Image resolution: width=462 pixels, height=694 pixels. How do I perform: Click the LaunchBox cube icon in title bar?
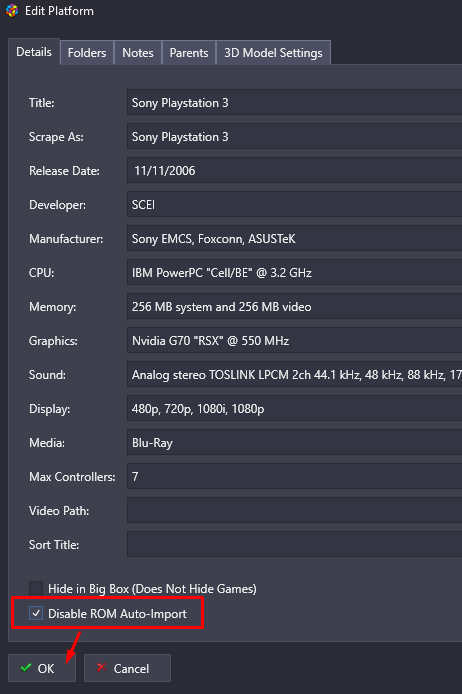point(12,11)
